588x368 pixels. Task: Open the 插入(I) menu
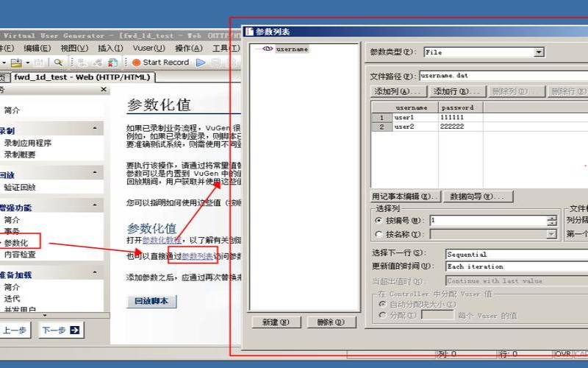point(110,48)
